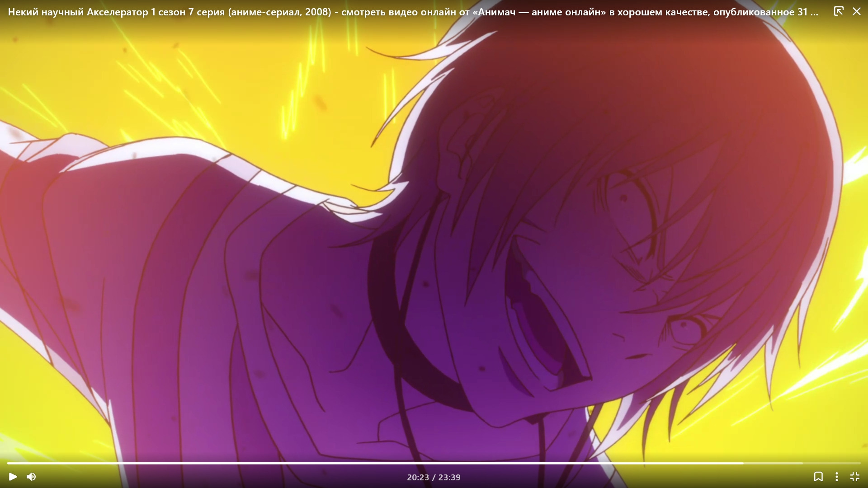
Task: Click the current playhead position on the timeline
Action: coord(743,463)
